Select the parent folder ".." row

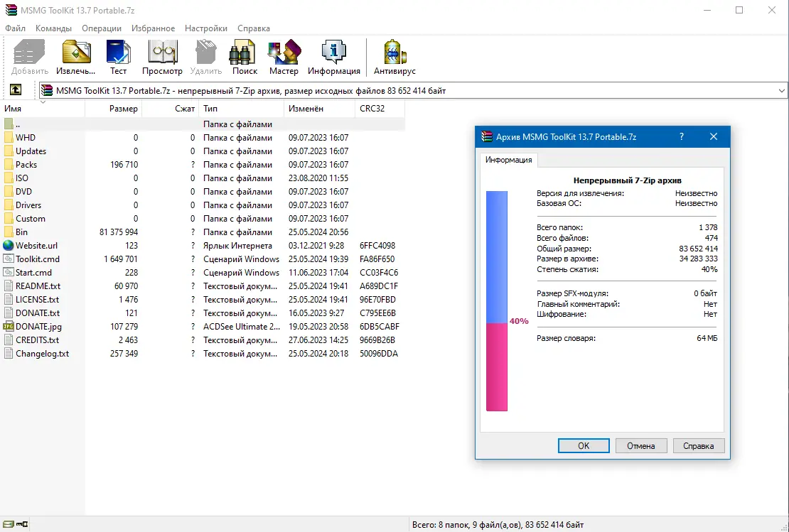pos(203,124)
